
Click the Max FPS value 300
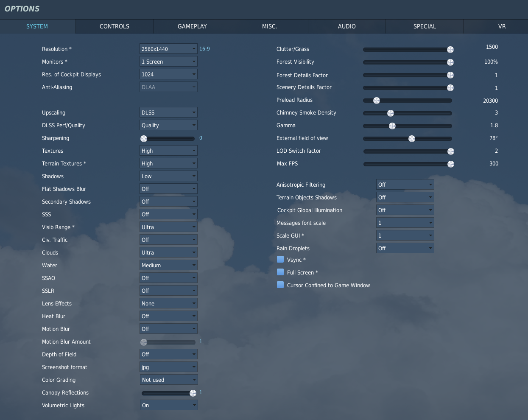[x=494, y=163]
